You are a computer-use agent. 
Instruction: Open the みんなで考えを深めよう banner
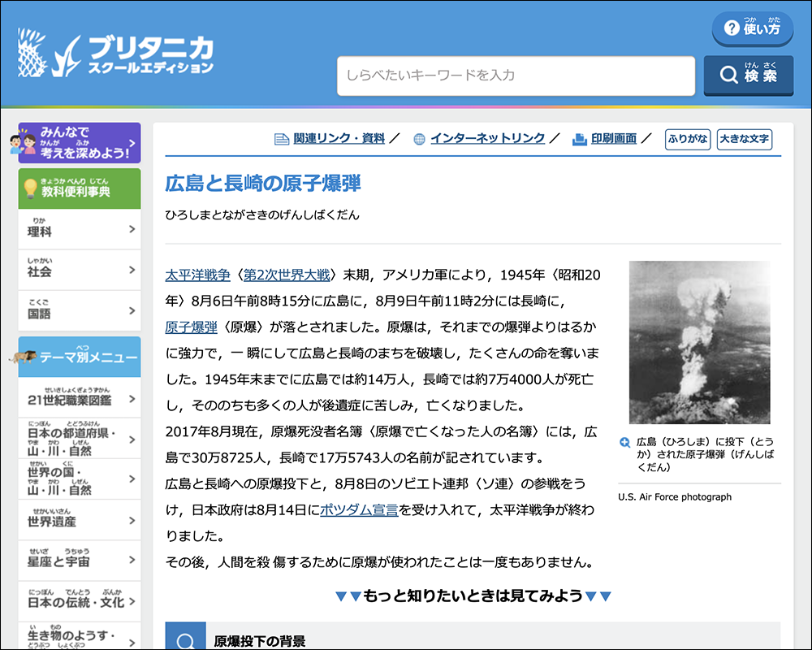(x=80, y=143)
